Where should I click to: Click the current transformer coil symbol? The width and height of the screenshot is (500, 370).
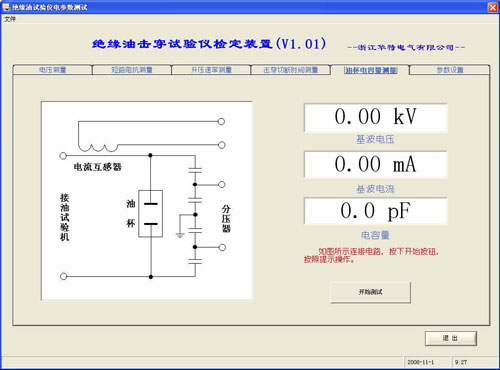[98, 147]
